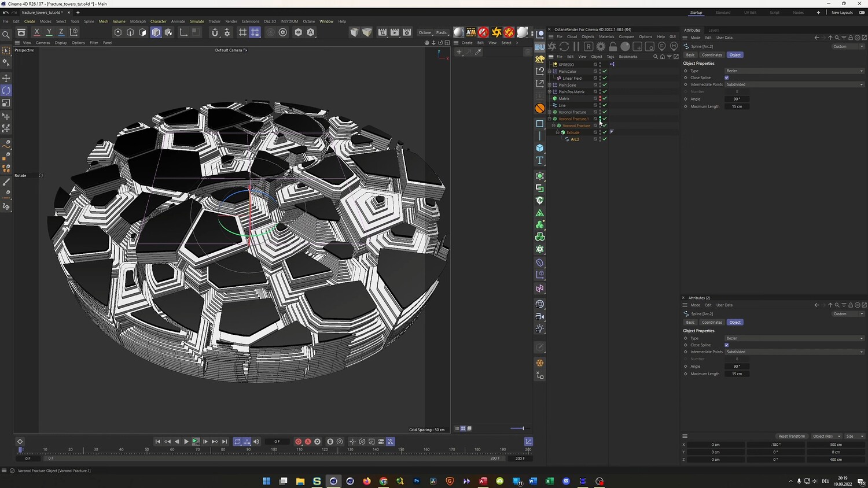Click the cube primitive icon
This screenshot has height=488, width=868.
click(x=540, y=148)
